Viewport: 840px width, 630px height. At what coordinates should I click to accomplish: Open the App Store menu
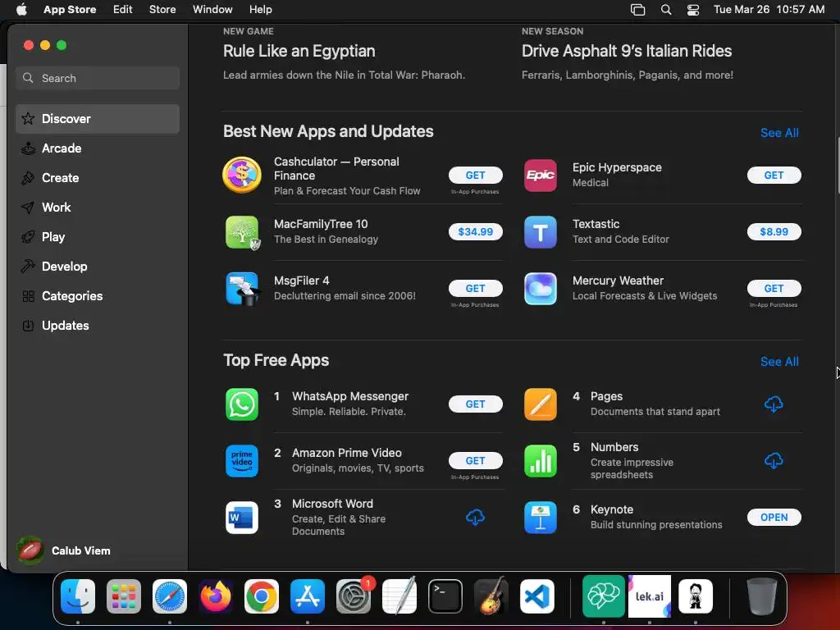click(70, 10)
